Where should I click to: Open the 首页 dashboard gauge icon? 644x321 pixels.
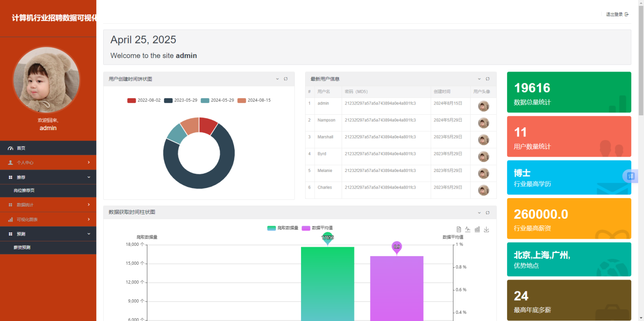(10, 148)
